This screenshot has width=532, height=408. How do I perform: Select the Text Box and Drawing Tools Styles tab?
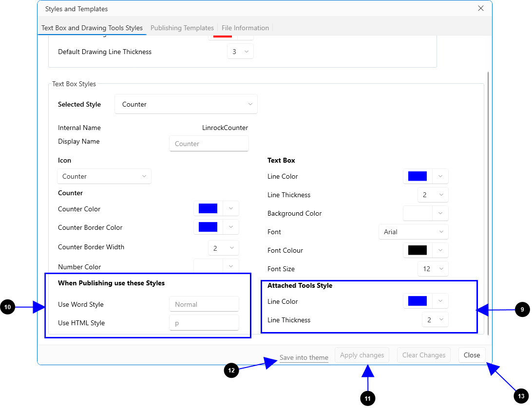(x=92, y=28)
